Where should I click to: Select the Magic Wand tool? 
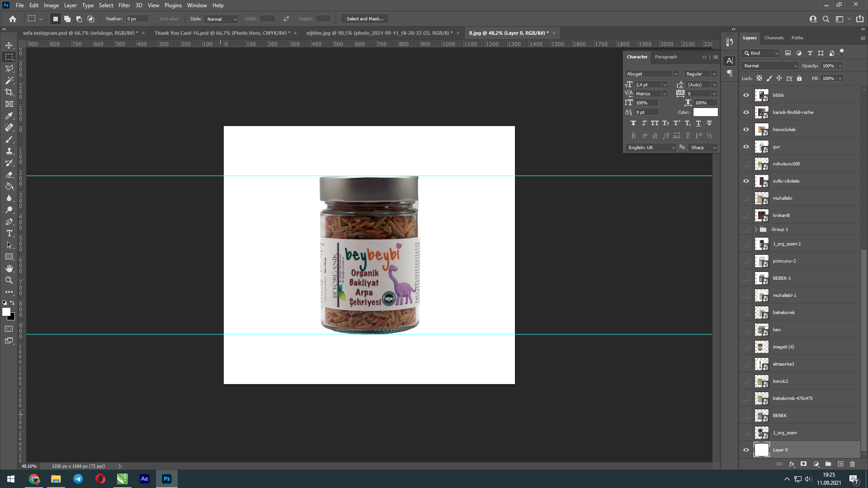coord(9,80)
